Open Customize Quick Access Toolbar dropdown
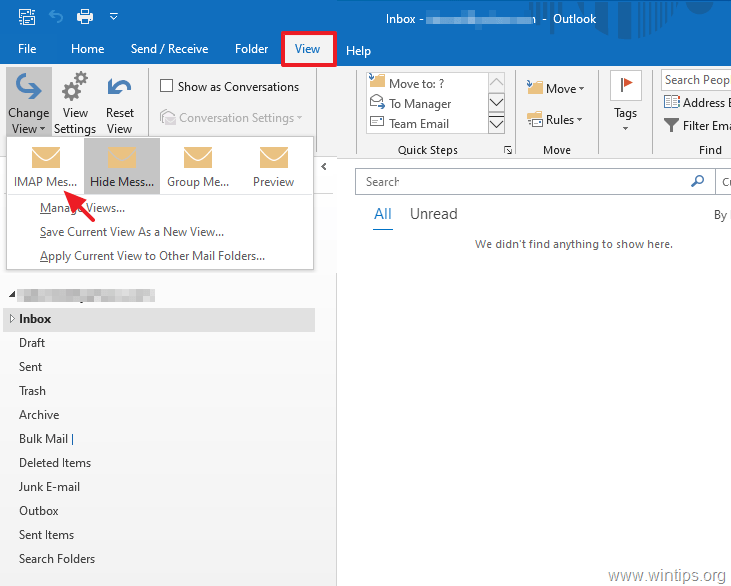731x586 pixels. coord(113,17)
